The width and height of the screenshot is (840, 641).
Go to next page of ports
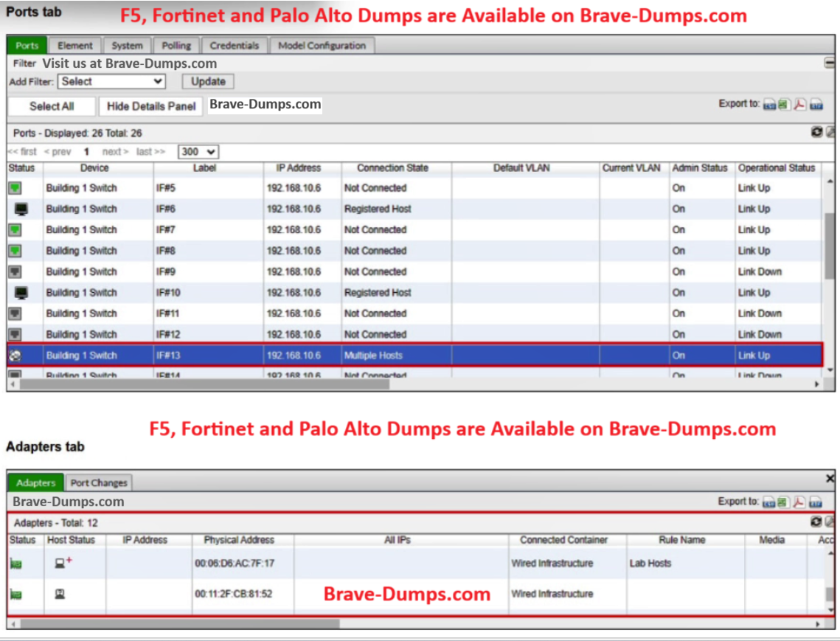tap(115, 151)
